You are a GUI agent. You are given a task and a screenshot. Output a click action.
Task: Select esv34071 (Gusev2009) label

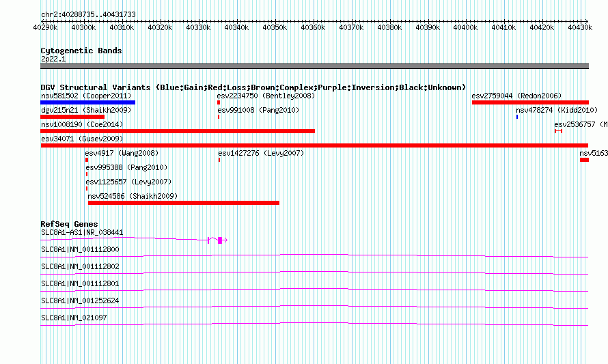(x=82, y=139)
